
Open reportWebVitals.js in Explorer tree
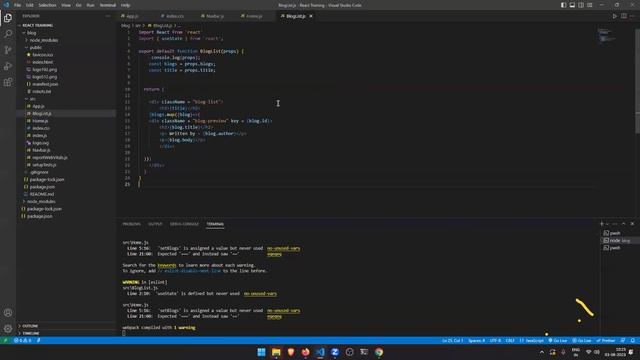(50, 158)
